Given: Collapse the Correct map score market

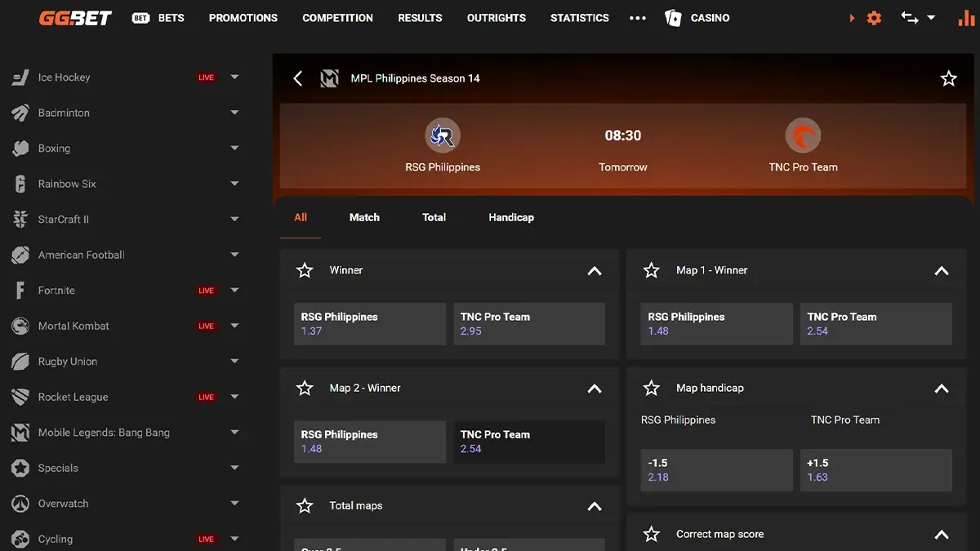Looking at the screenshot, I should click(942, 535).
